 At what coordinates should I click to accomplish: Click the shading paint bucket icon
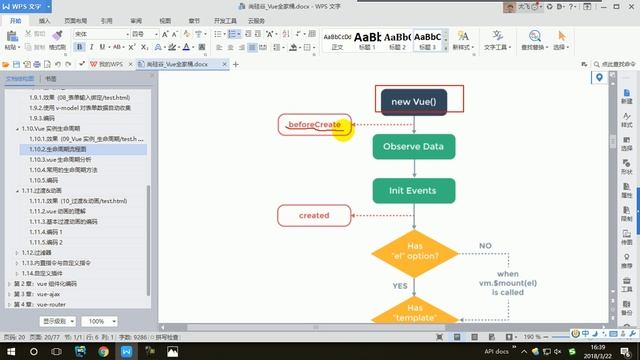[293, 47]
